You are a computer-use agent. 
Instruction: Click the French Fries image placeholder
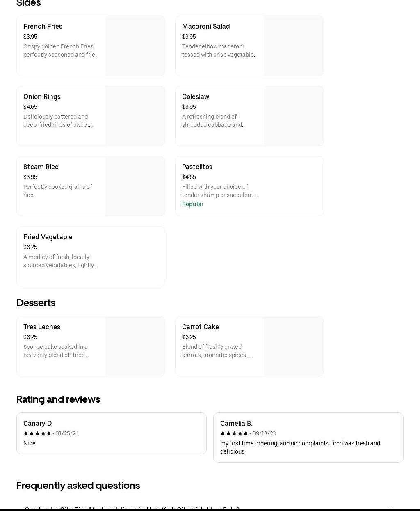click(135, 46)
